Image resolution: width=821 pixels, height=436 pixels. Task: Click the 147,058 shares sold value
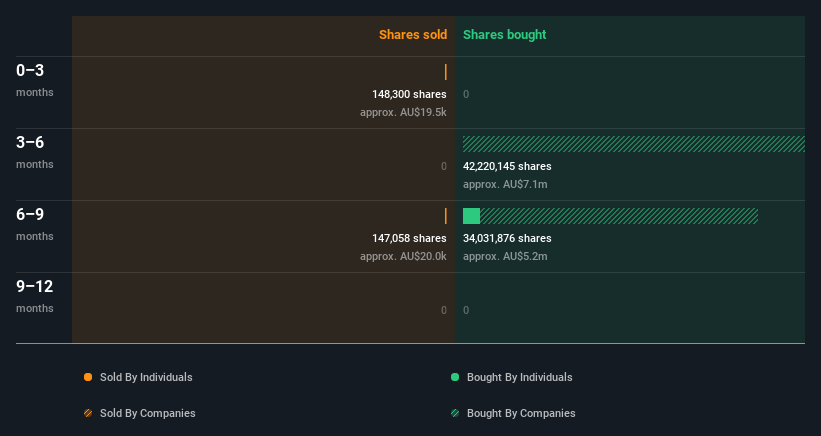[409, 238]
